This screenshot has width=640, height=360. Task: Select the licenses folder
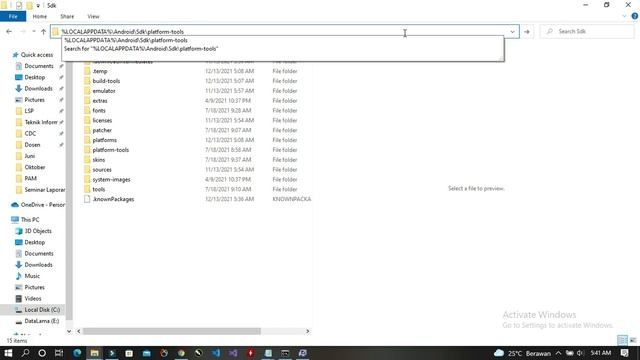pos(102,120)
